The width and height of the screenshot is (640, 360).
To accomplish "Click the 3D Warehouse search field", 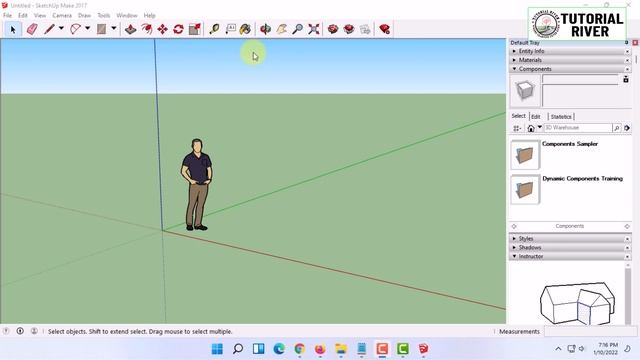I will [578, 128].
